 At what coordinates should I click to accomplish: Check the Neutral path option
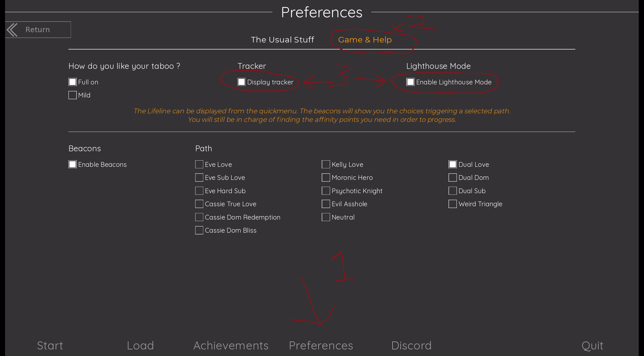click(x=326, y=217)
